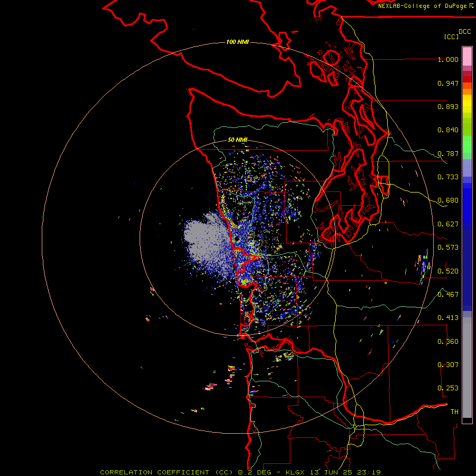Viewport: 476px width, 476px height.
Task: Pick the pink segment of the color bar
Action: pos(467,56)
